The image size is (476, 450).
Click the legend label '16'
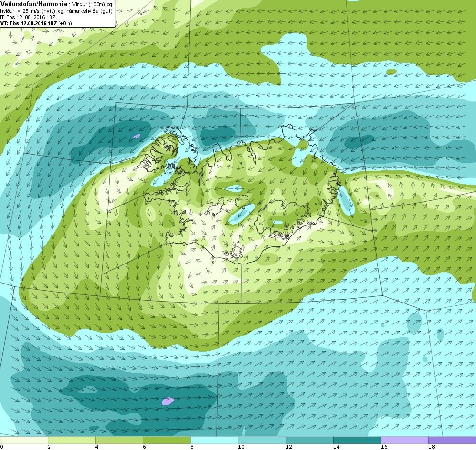[384, 447]
